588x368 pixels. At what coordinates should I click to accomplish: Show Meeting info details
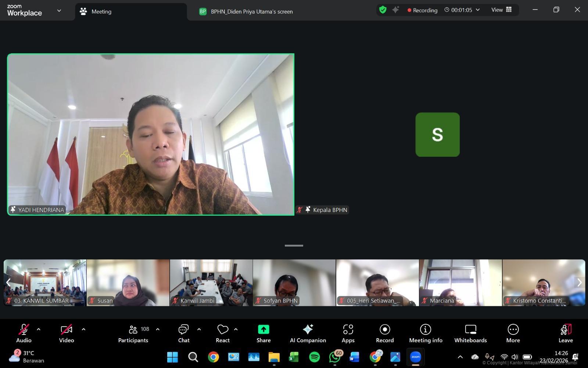[425, 333]
